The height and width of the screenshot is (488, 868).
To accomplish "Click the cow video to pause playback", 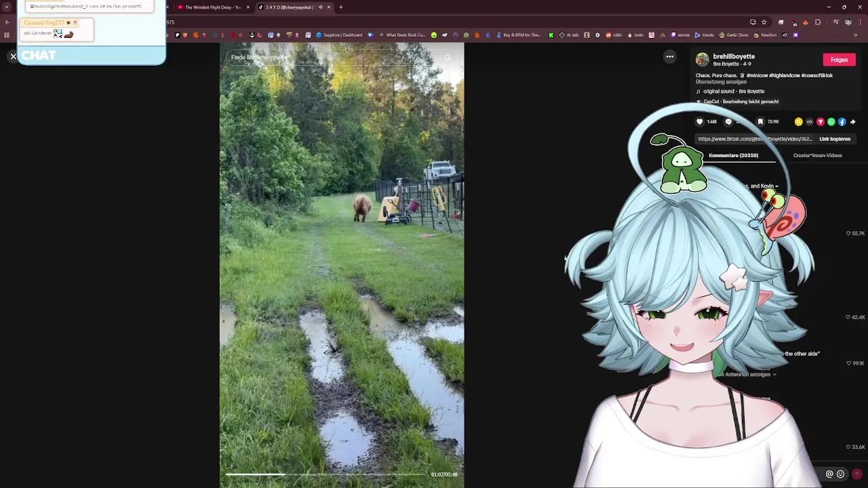I will click(342, 264).
